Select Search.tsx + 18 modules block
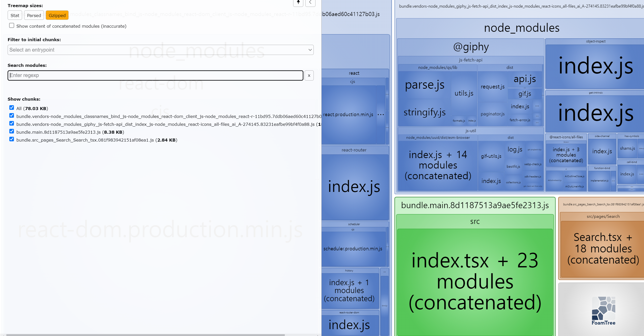The height and width of the screenshot is (336, 644). coord(603,249)
